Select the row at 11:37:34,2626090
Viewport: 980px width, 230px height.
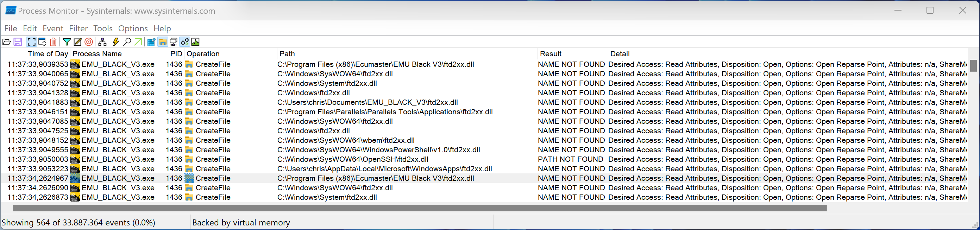(x=484, y=188)
